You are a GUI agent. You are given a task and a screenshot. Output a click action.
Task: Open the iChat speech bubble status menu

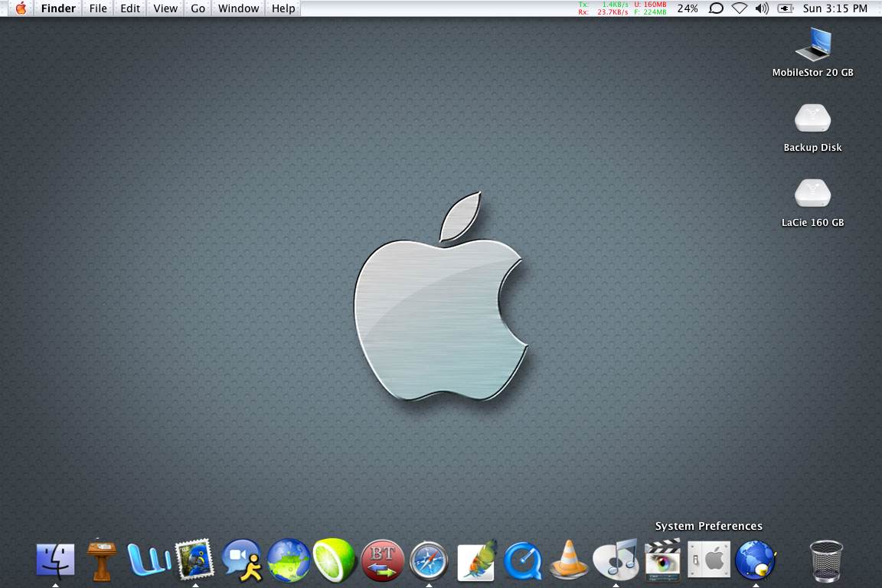coord(716,8)
